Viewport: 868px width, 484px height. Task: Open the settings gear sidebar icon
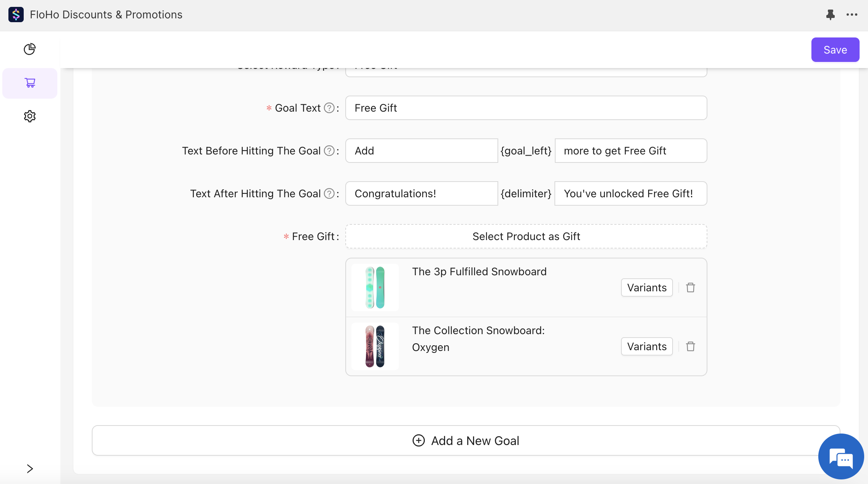click(29, 116)
